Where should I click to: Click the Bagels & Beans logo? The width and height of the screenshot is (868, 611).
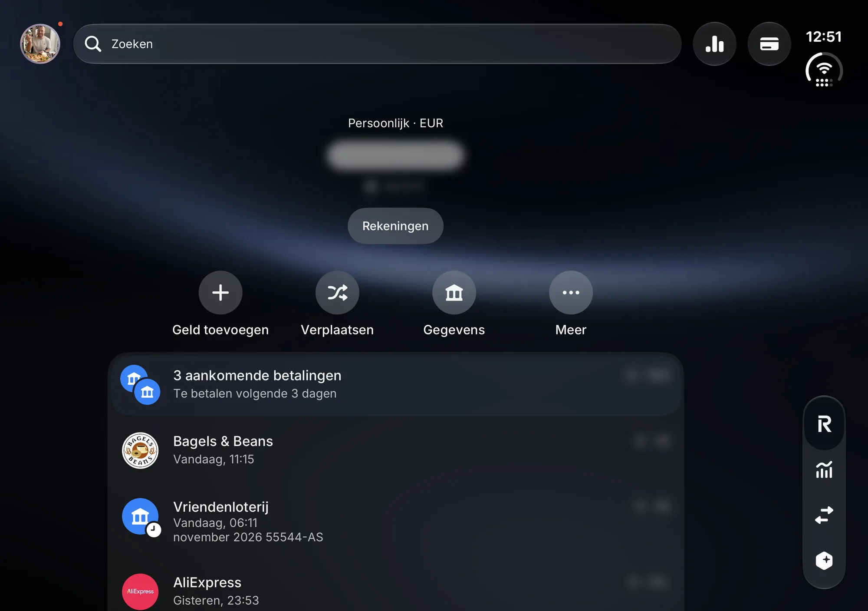[140, 450]
